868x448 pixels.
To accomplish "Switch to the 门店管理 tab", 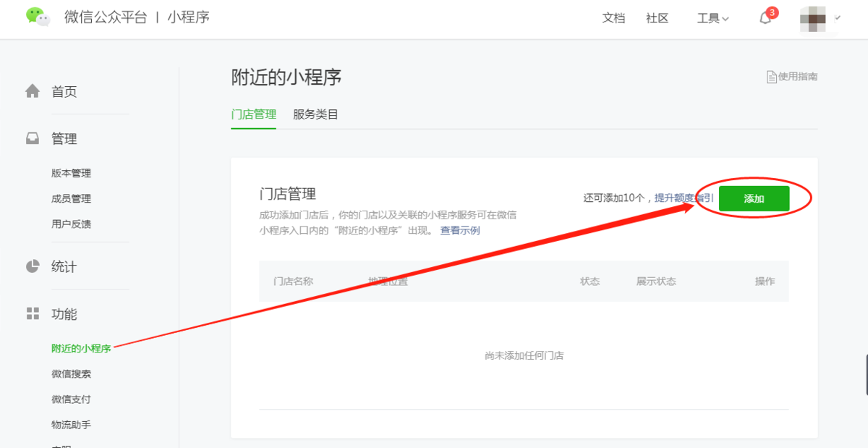I will pos(254,114).
